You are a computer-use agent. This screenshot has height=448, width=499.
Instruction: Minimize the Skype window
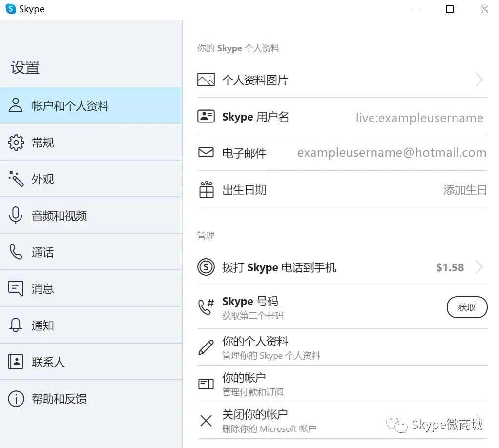tap(416, 9)
